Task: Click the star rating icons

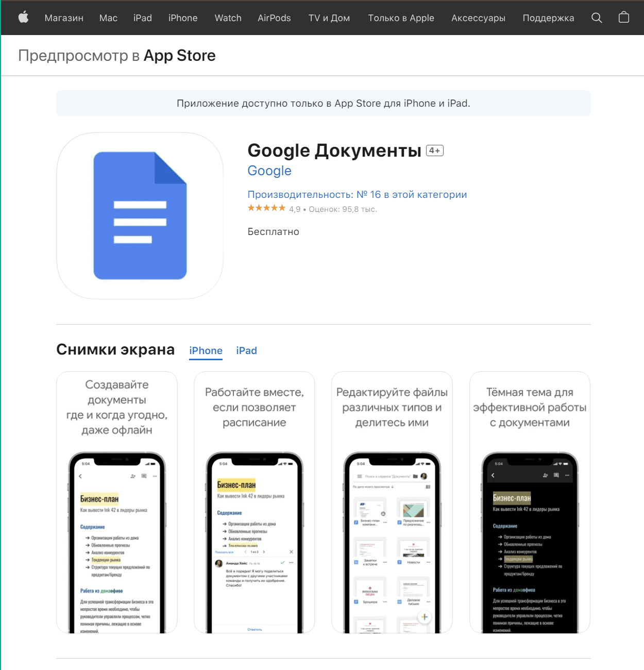Action: coord(266,208)
